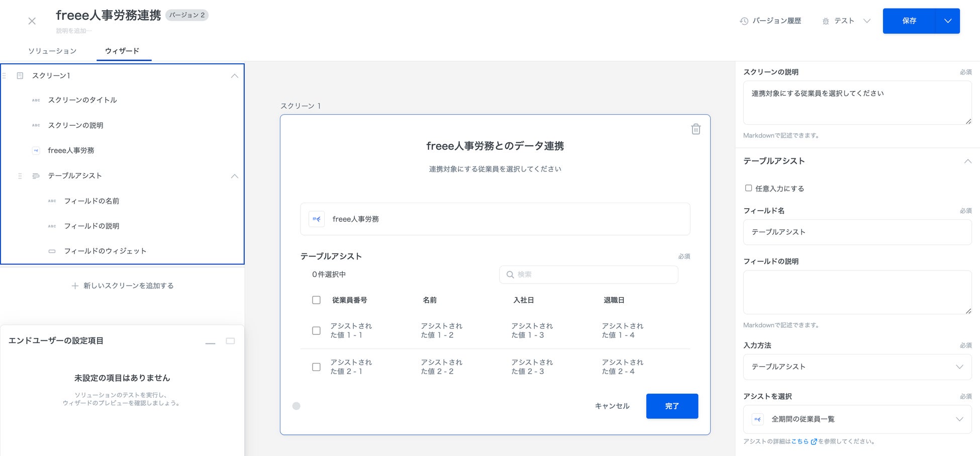This screenshot has height=456, width=980.
Task: Collapse the スクリーン1 tree section
Action: [x=234, y=76]
